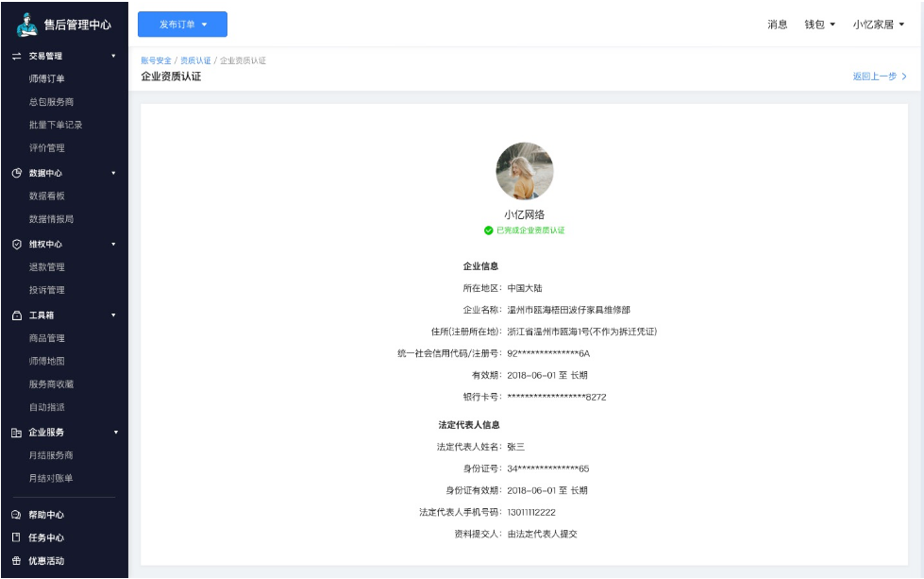Open 数据看板 menu item
924x579 pixels.
pyautogui.click(x=46, y=196)
